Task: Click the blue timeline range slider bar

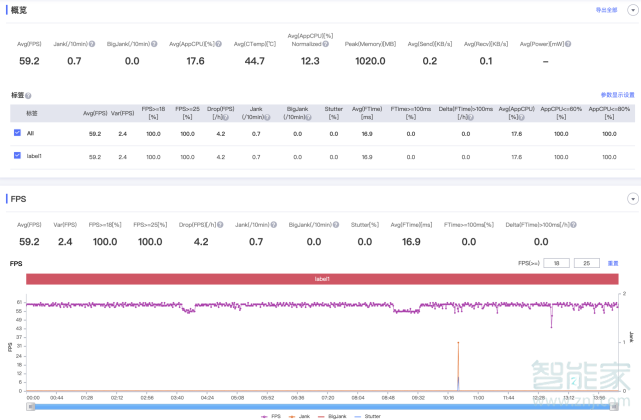Action: click(320, 406)
